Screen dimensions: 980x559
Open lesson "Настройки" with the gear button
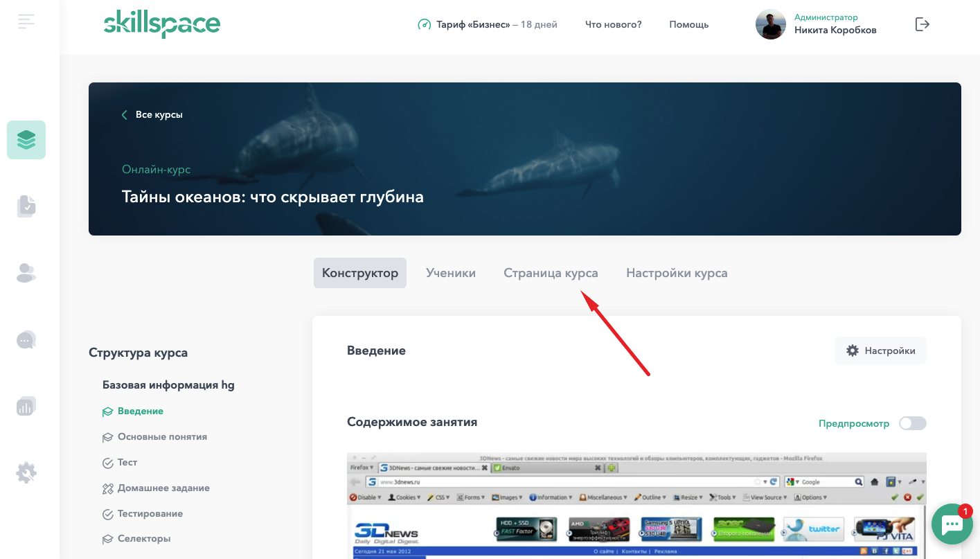pos(880,351)
